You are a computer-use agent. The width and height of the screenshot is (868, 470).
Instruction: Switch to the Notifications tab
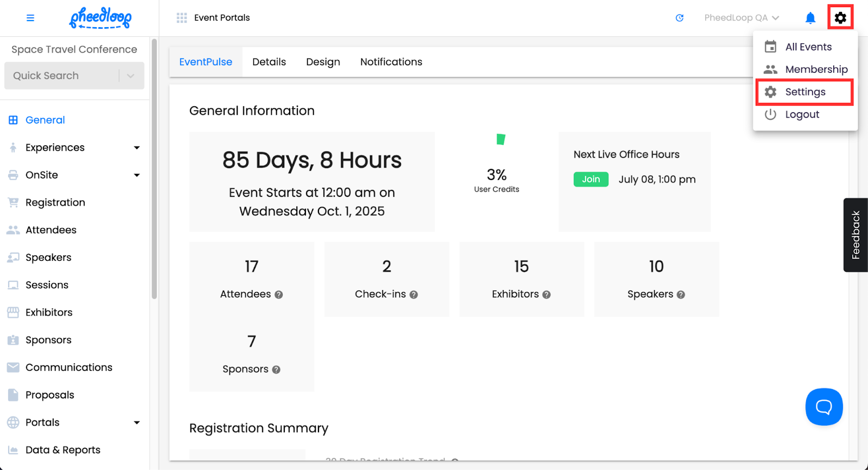pos(391,62)
